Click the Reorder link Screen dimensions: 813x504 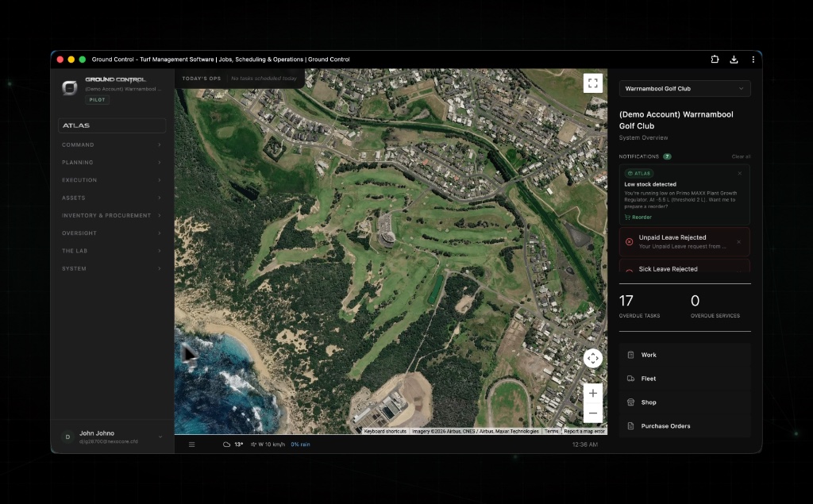[638, 217]
